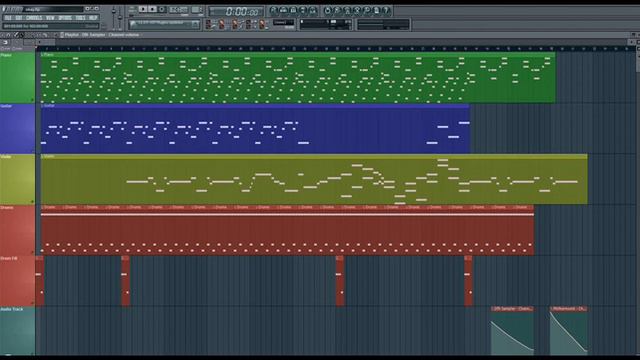Open the Piano clip menu arrow
This screenshot has height=360, width=640.
tap(42, 54)
